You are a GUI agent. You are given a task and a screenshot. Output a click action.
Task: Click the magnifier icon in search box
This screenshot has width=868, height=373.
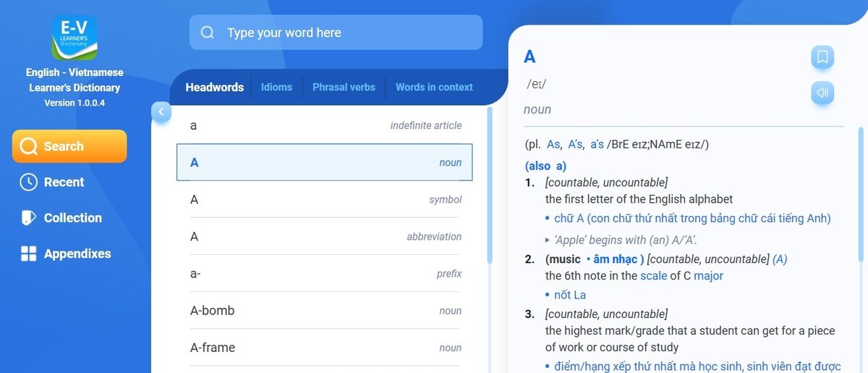pyautogui.click(x=208, y=33)
